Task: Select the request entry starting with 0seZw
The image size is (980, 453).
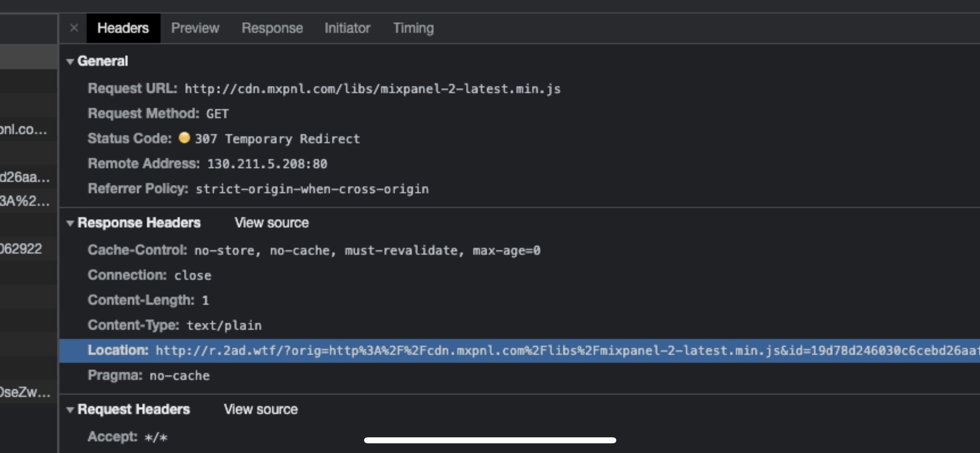Action: 25,392
